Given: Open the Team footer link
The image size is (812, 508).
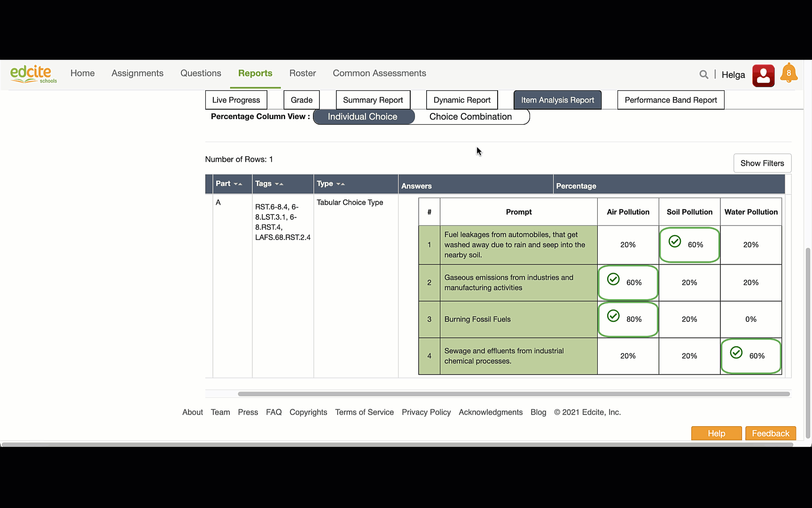Looking at the screenshot, I should pyautogui.click(x=220, y=413).
